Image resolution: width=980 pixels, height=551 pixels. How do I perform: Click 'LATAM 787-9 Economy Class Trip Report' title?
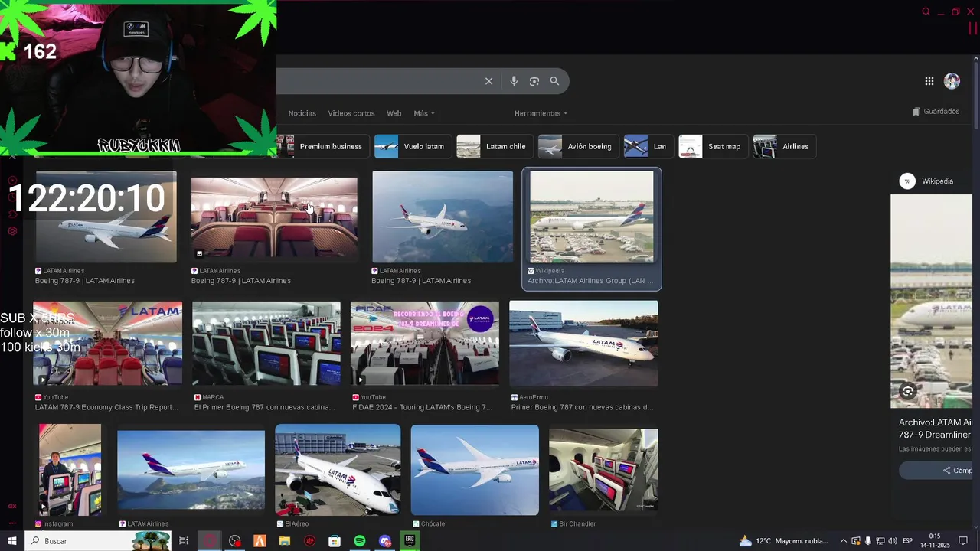(106, 407)
